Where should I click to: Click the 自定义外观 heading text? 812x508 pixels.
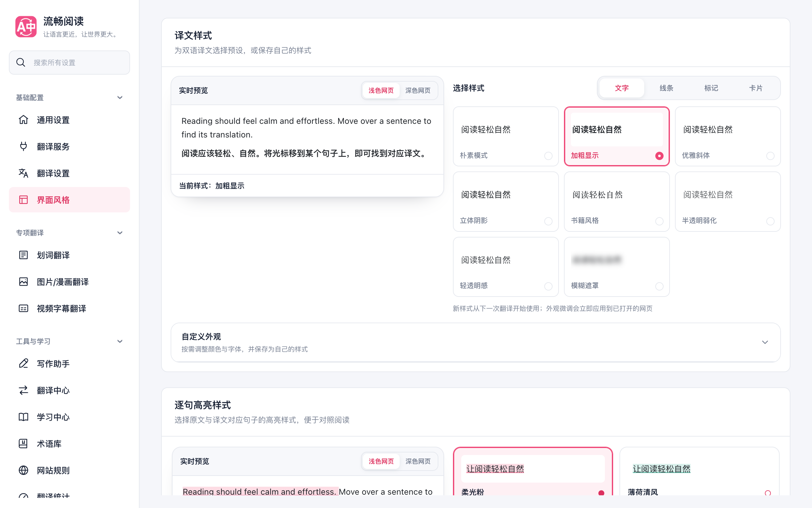point(201,337)
